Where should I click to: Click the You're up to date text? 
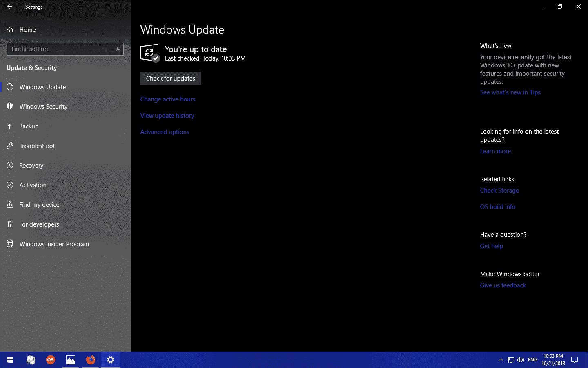pos(196,49)
